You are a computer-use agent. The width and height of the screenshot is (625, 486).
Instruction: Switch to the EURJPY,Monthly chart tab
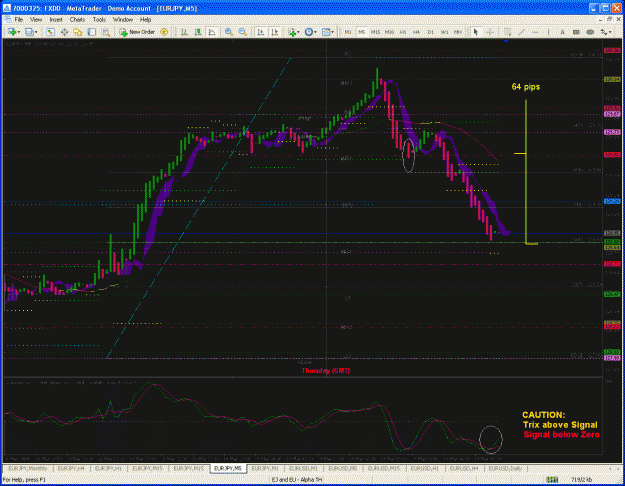click(28, 468)
